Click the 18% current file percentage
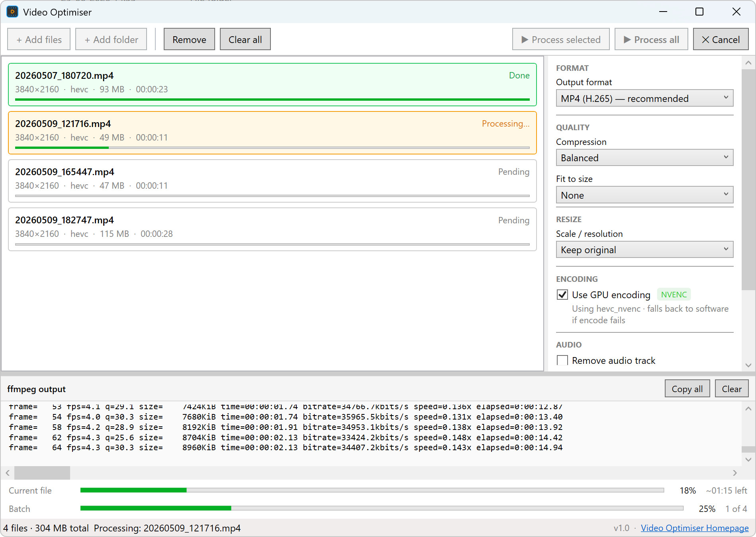This screenshot has height=537, width=756. [x=687, y=490]
